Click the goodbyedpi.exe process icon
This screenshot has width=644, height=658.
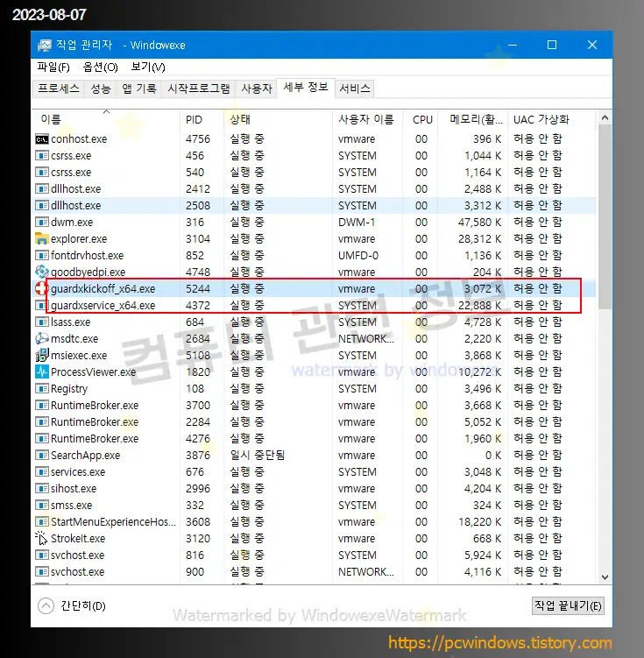41,272
